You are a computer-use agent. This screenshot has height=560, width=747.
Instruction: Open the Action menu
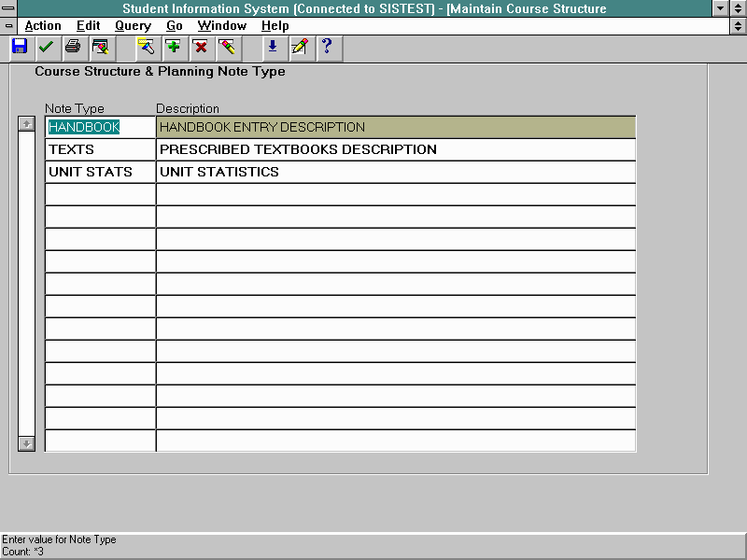pos(43,26)
